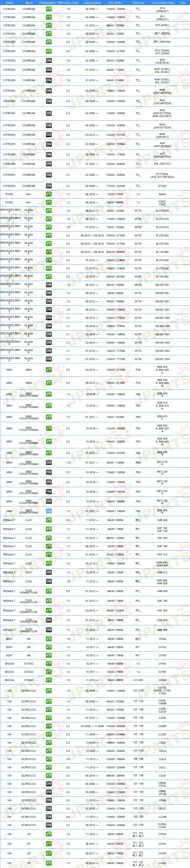
Task: Click the petrol icon in the Mini F55 row
Action: (49, 383)
